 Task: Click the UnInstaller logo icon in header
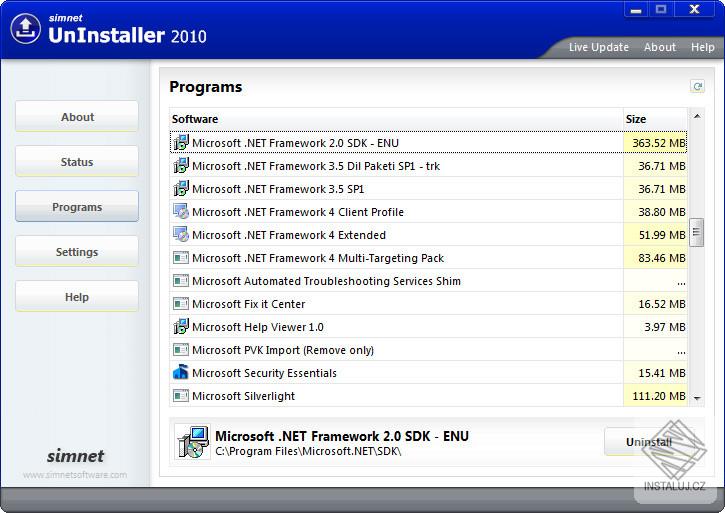[25, 29]
